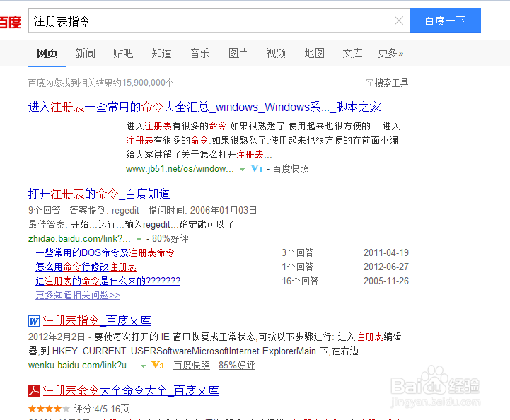Click the www.jb51.net/os/window... URL
Image resolution: width=510 pixels, height=420 pixels.
tap(180, 169)
